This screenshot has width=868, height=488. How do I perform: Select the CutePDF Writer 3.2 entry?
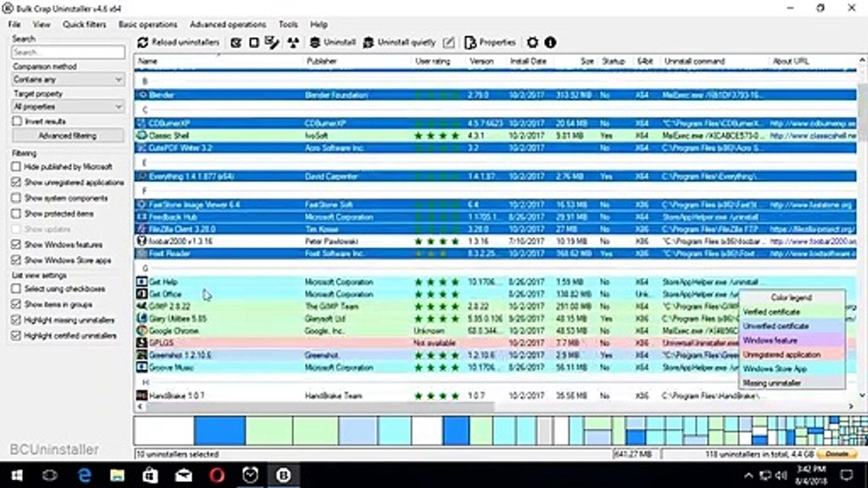[x=496, y=148]
